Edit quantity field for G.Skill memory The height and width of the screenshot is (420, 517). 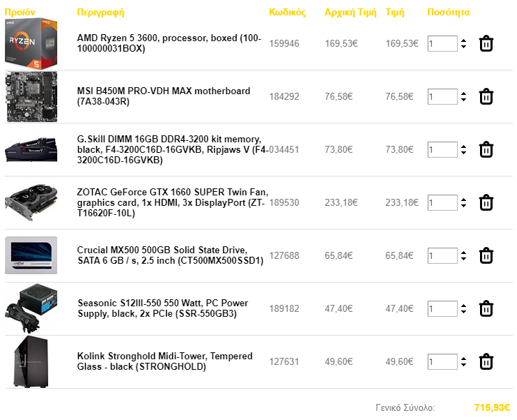(442, 150)
